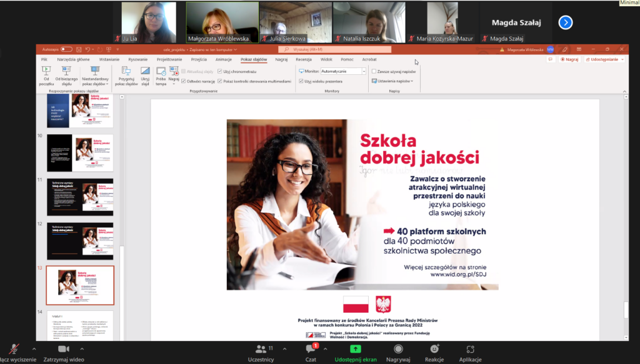Viewport: 640px width, 364px height.
Task: Toggle the Użyj chronometrażu checkbox
Action: (220, 72)
